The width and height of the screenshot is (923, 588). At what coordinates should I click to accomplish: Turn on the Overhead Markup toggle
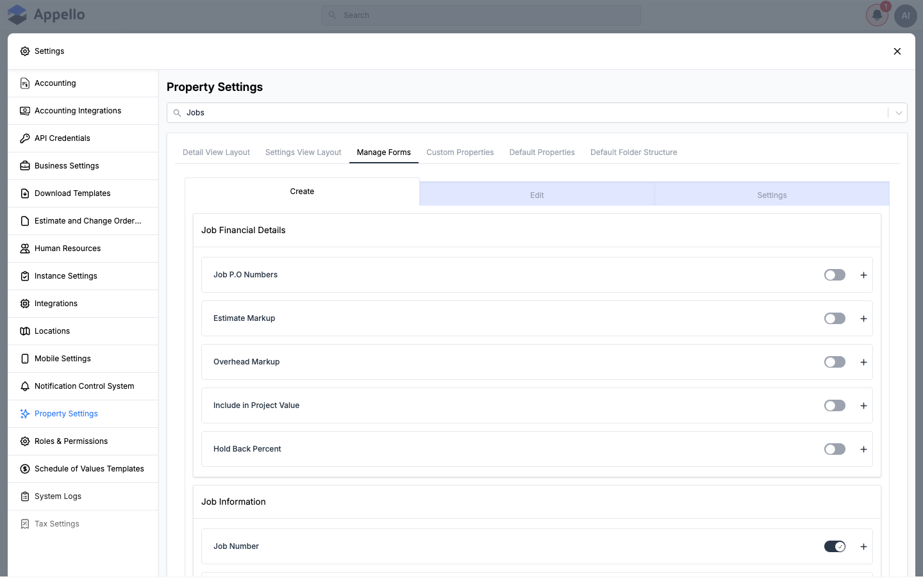click(835, 362)
